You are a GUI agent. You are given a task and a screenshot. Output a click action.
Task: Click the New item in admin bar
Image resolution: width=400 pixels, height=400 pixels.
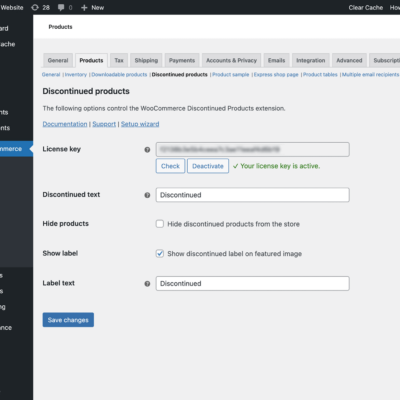click(x=93, y=7)
